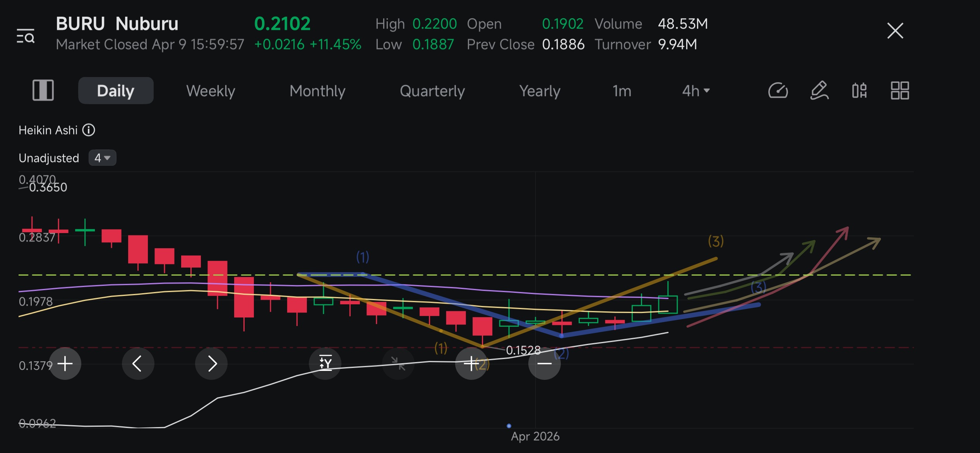Move chart right with forward arrow
Image resolution: width=980 pixels, height=453 pixels.
pos(211,364)
